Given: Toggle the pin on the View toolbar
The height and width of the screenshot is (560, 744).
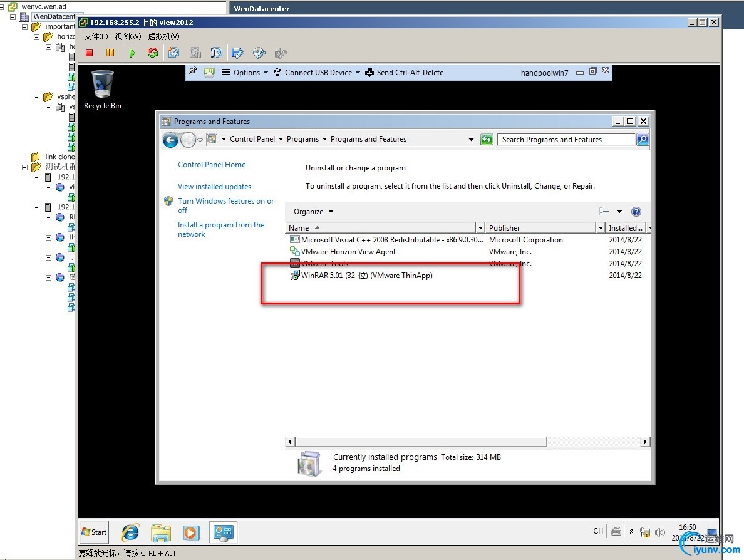Looking at the screenshot, I should [x=193, y=71].
